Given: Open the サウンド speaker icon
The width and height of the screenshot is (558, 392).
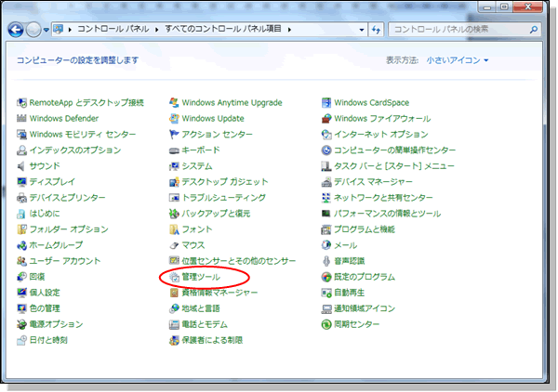Looking at the screenshot, I should click(21, 166).
